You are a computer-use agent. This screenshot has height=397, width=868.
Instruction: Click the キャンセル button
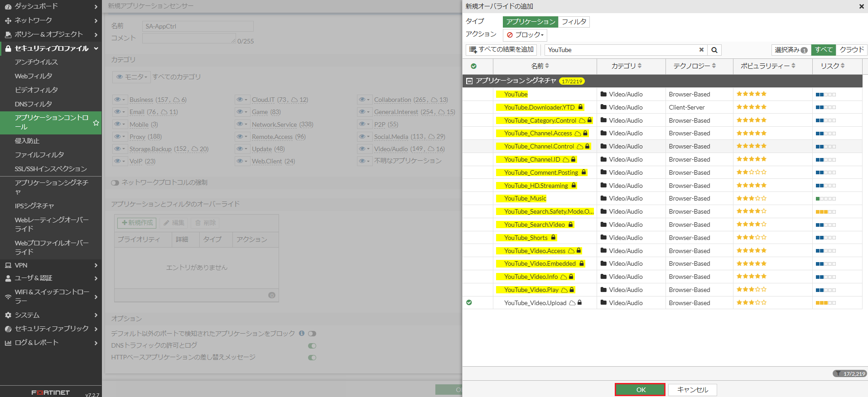[x=693, y=390]
